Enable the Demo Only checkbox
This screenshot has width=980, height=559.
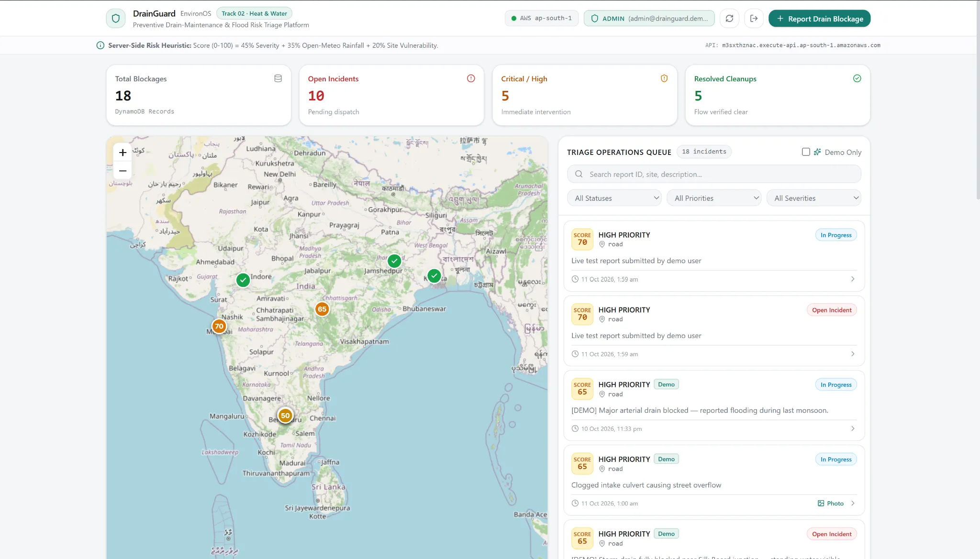click(x=806, y=152)
